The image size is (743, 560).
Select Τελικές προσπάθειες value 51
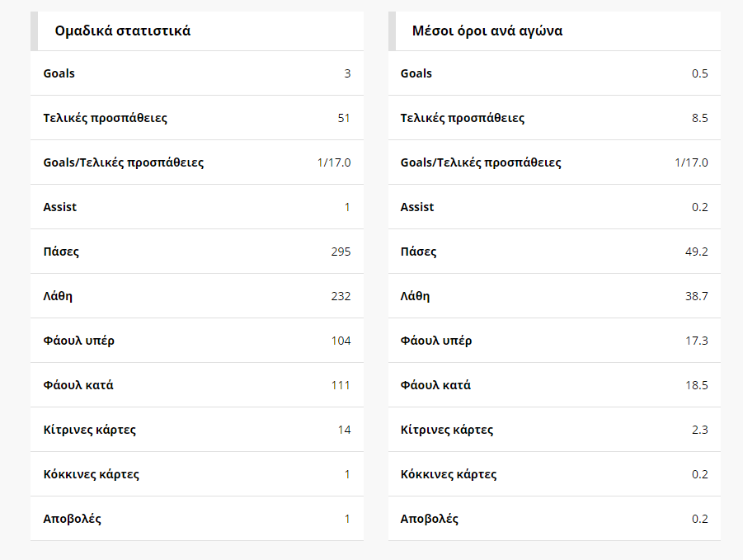coord(344,118)
